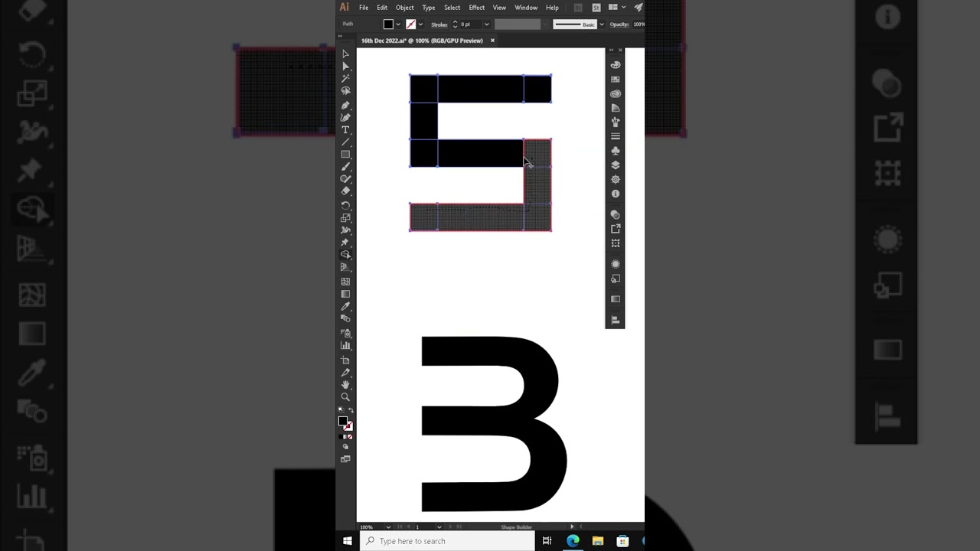Select the Rotate tool

[x=345, y=206]
